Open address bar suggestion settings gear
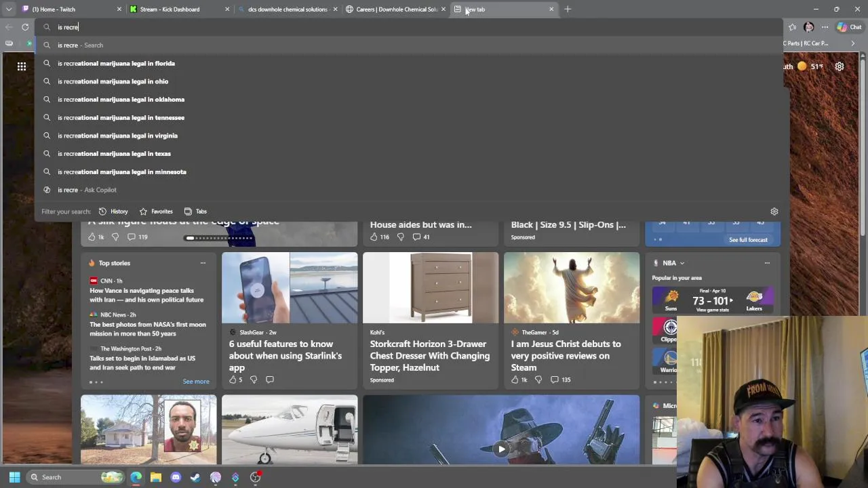The image size is (868, 488). (x=774, y=211)
